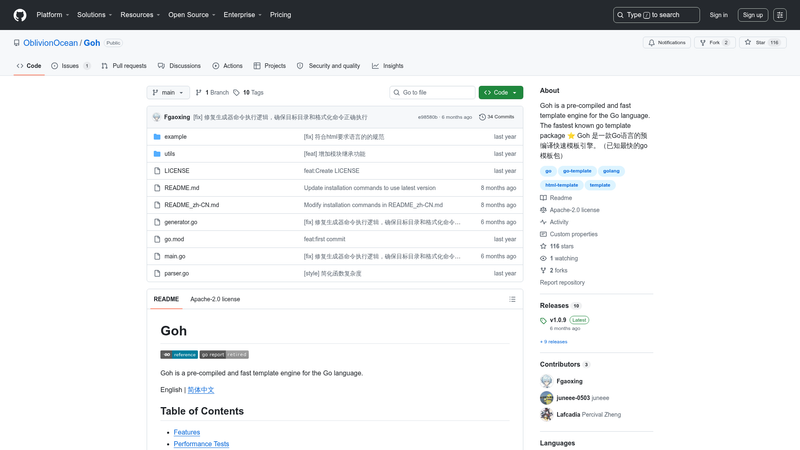Switch to the Security and quality tab
The image size is (800, 450).
click(x=329, y=66)
